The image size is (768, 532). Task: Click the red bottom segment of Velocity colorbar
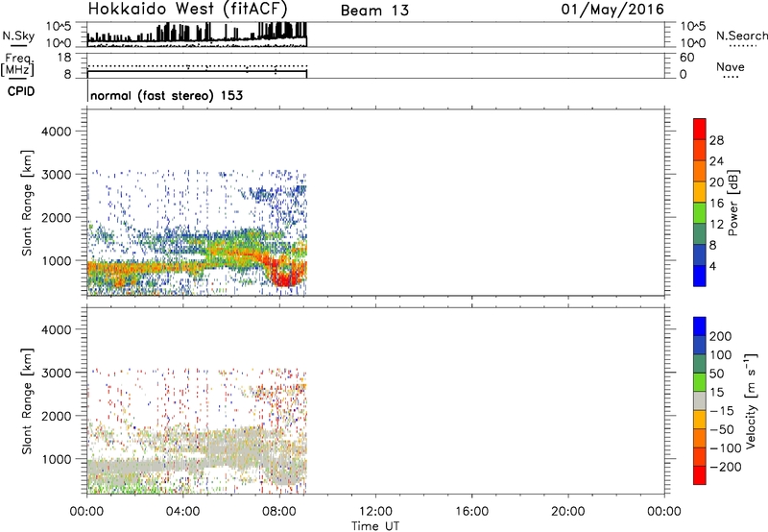click(700, 475)
